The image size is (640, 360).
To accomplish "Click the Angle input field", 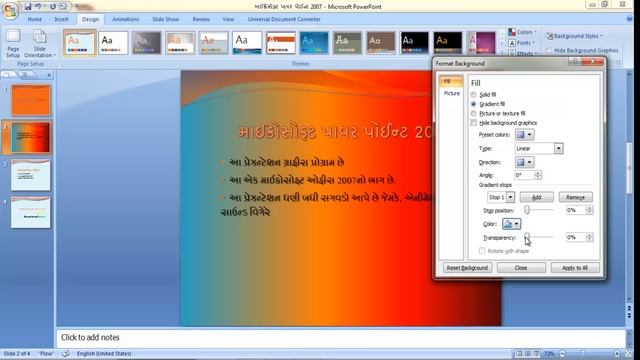I will click(524, 175).
